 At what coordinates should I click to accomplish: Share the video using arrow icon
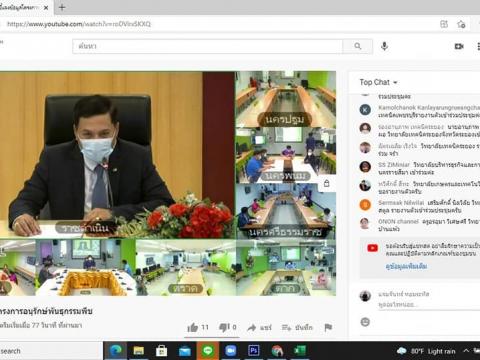(x=251, y=328)
